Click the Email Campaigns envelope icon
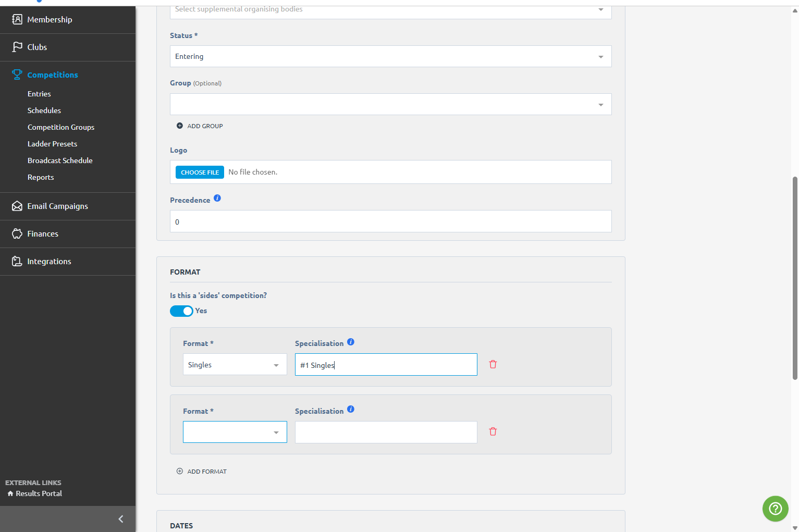 [17, 206]
